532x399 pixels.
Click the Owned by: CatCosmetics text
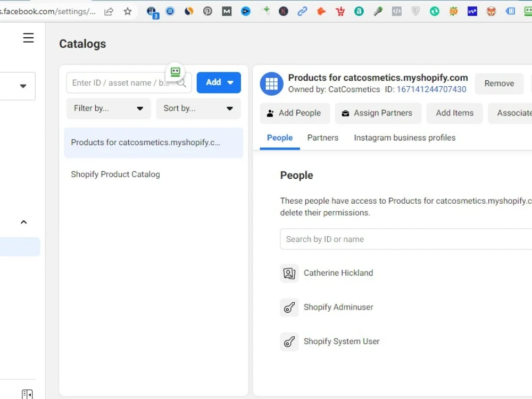point(334,89)
